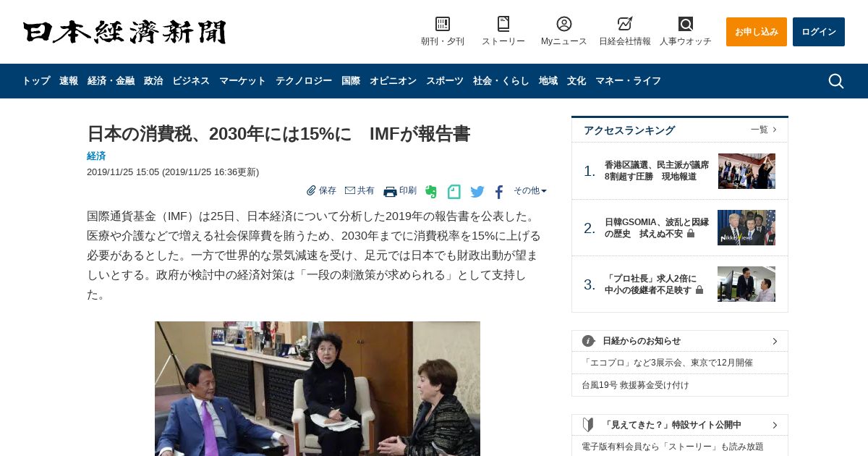This screenshot has height=456, width=868.
Task: Open the ビジネス section
Action: point(191,81)
